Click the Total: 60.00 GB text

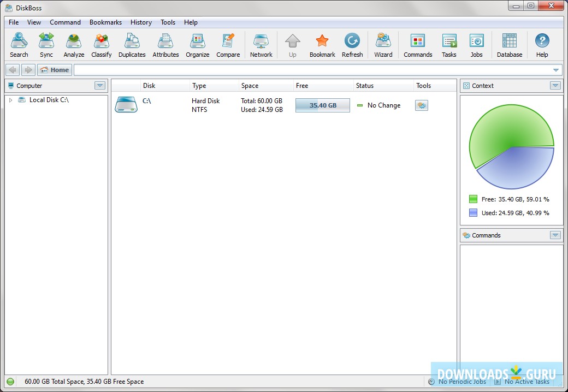(262, 101)
